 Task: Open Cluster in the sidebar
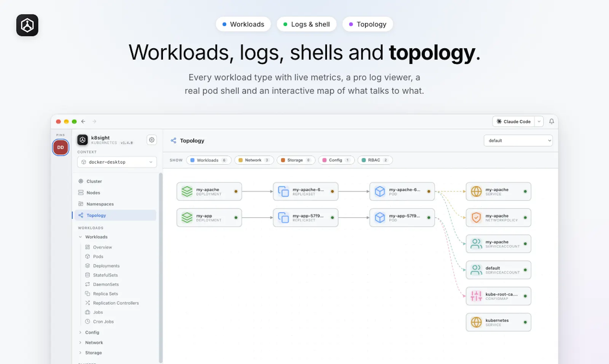(115, 181)
